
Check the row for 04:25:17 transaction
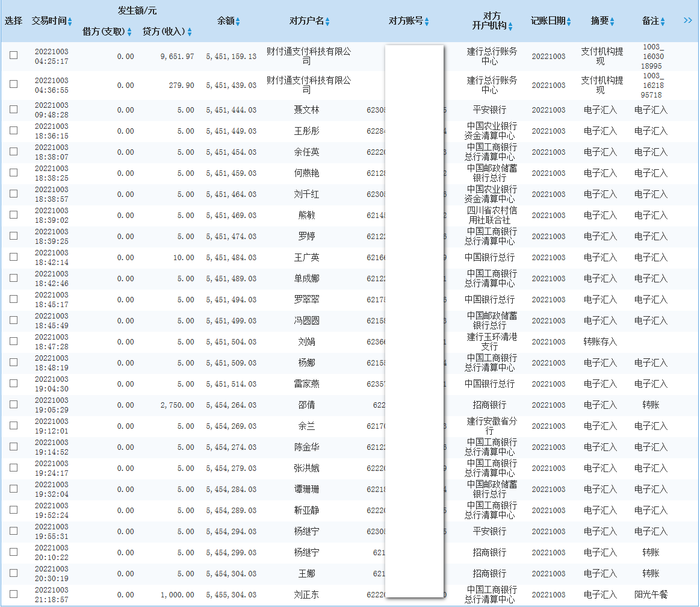pos(14,55)
